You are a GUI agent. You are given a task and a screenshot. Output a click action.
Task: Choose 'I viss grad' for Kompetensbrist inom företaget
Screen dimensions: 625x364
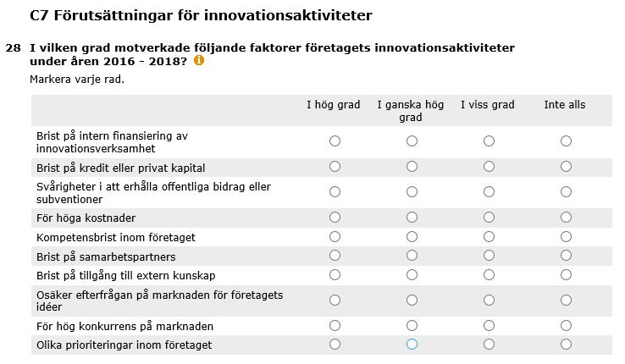(489, 237)
